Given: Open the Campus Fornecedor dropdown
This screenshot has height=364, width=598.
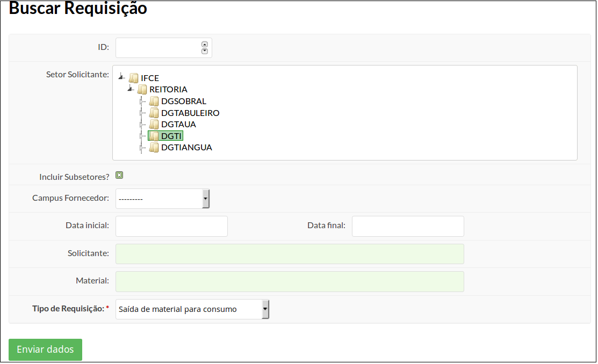Looking at the screenshot, I should point(162,199).
